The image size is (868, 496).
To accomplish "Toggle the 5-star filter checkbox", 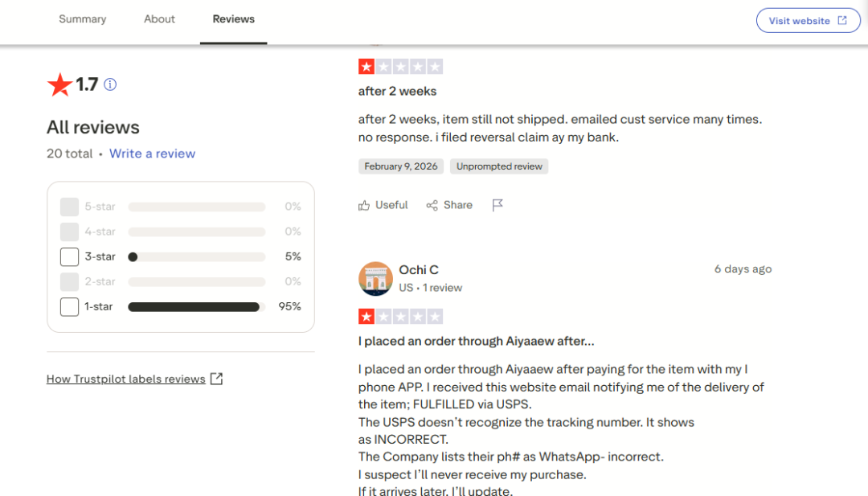I will click(69, 207).
